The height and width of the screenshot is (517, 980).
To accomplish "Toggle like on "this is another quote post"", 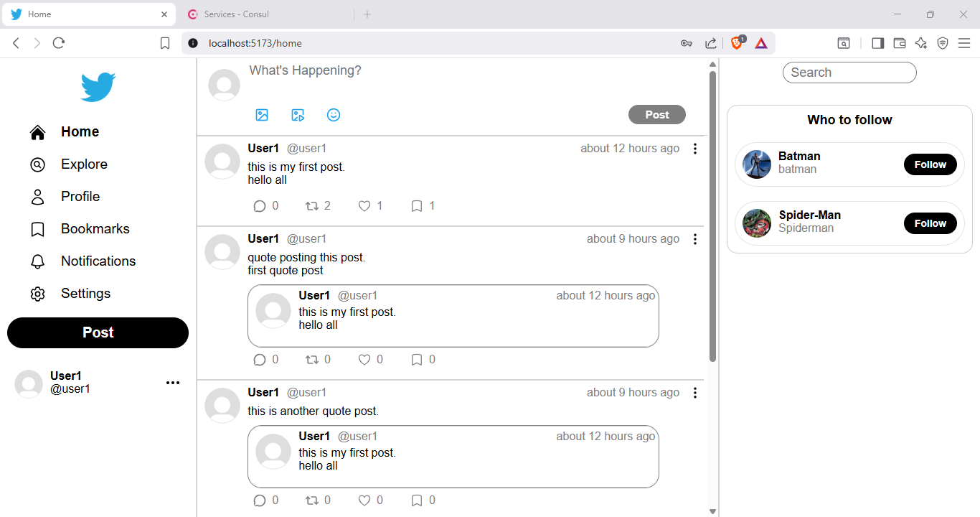I will click(x=364, y=500).
